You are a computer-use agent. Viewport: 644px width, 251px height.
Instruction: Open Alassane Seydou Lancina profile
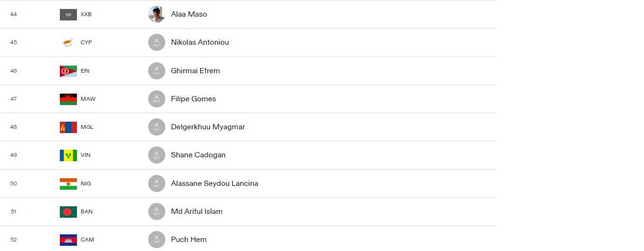coord(215,183)
